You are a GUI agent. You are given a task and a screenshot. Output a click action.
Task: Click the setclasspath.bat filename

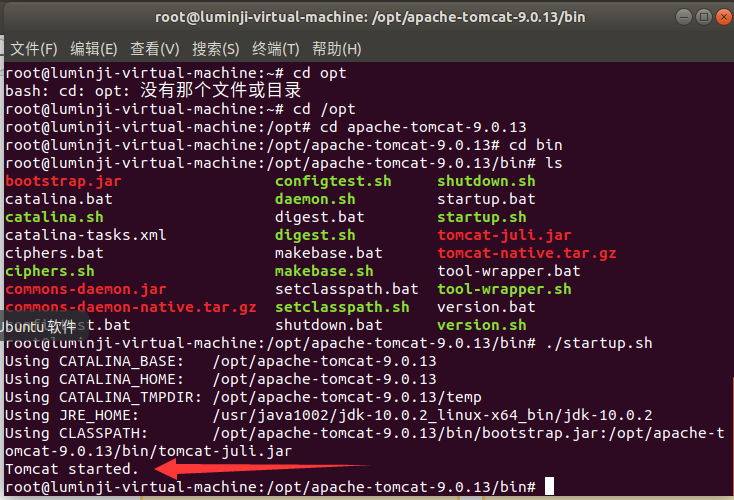pyautogui.click(x=347, y=289)
